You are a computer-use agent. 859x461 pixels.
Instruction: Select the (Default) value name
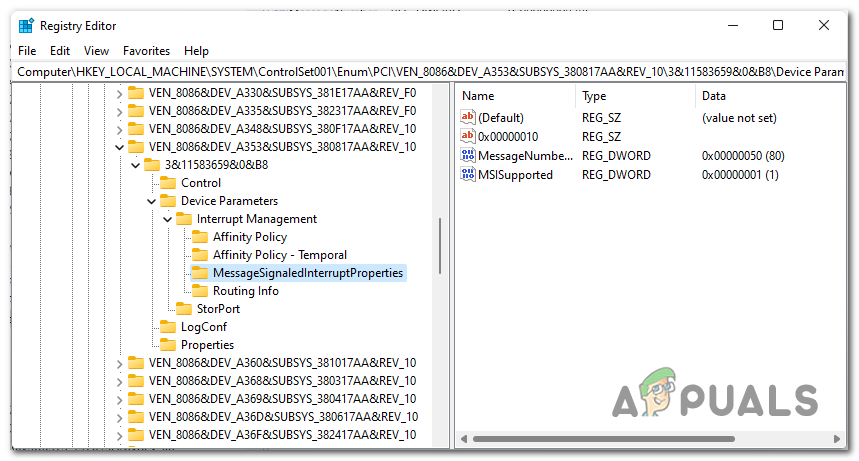click(501, 118)
